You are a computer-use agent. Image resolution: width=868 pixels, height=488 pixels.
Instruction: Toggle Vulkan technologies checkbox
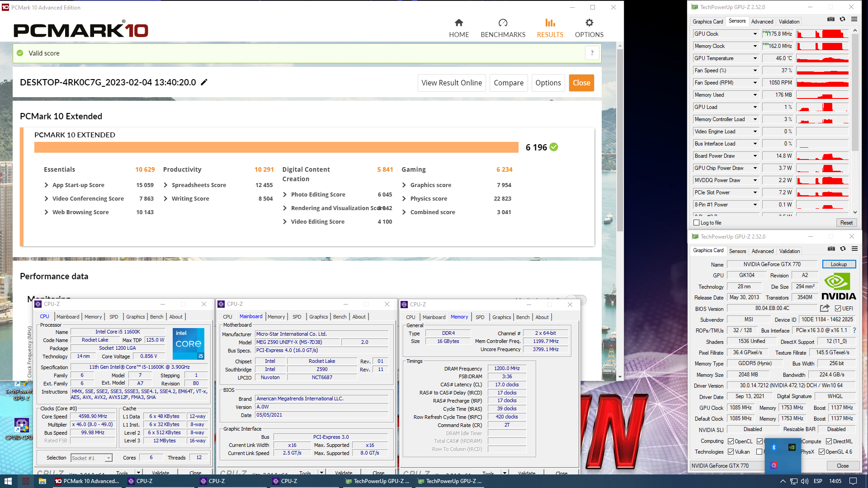point(731,452)
